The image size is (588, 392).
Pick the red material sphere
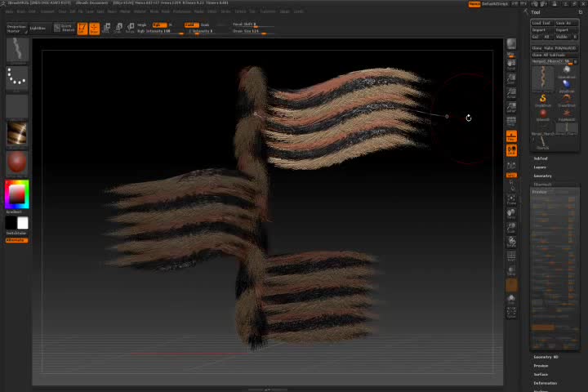click(x=17, y=163)
